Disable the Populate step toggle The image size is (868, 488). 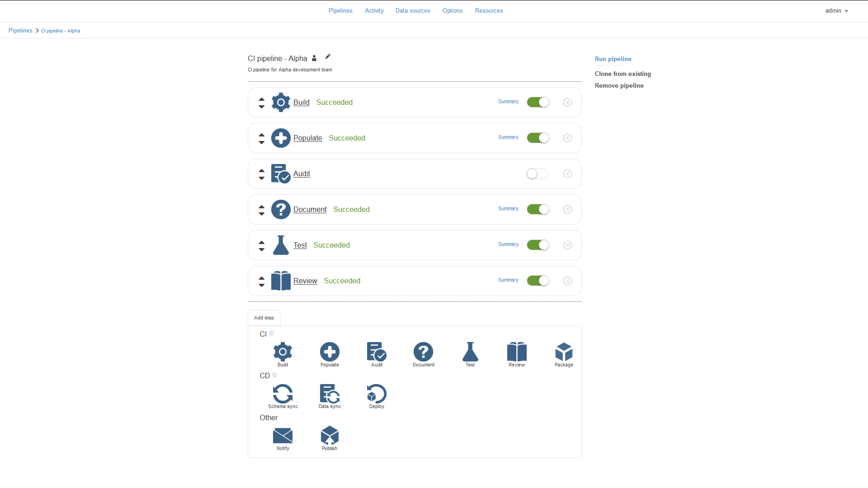click(538, 138)
